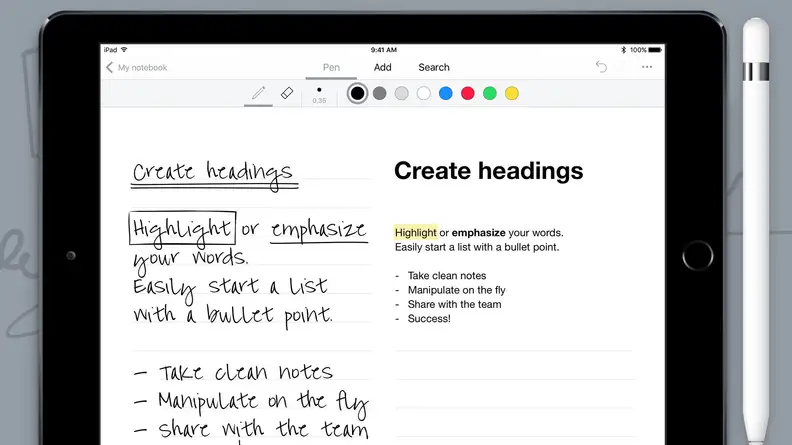Choose the light gray ink color
The image size is (792, 445).
402,93
